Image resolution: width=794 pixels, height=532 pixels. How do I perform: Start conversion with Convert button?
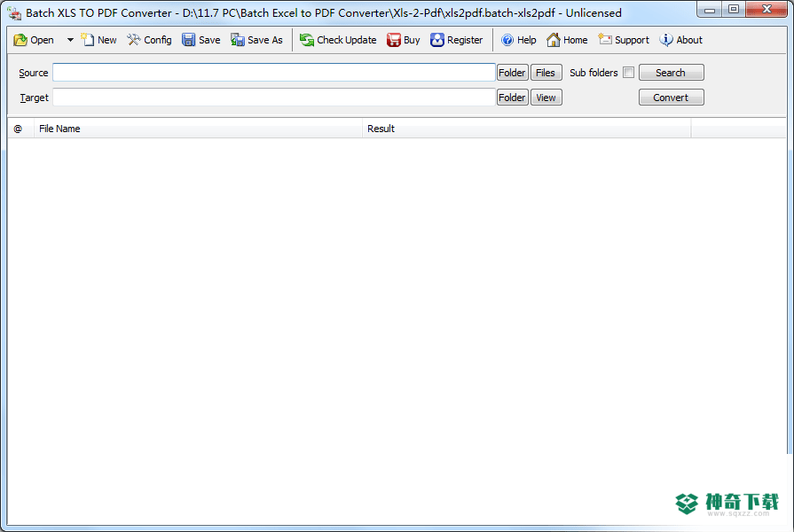pos(671,98)
